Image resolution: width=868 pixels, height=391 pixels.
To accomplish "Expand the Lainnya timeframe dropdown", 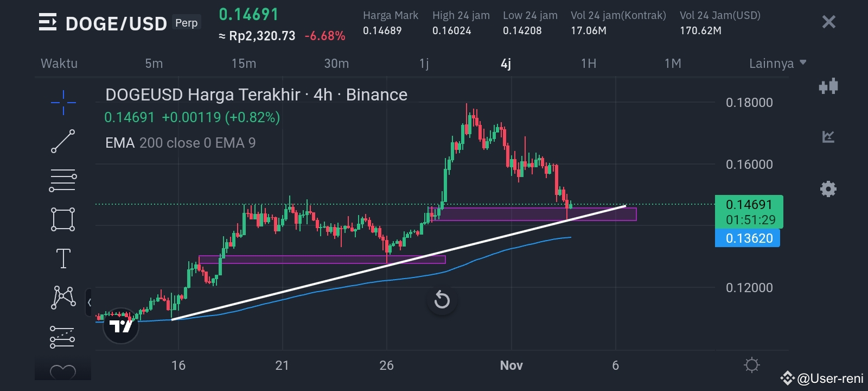I will pos(777,64).
